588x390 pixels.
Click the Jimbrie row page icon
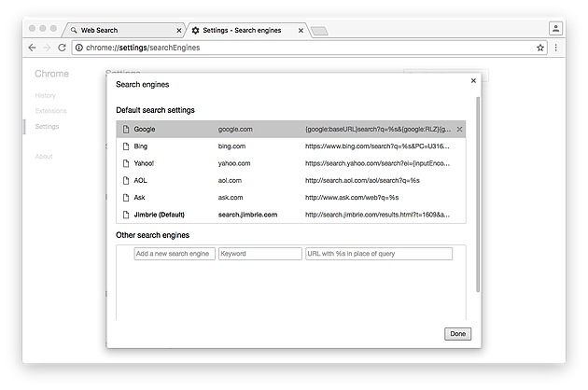[126, 215]
